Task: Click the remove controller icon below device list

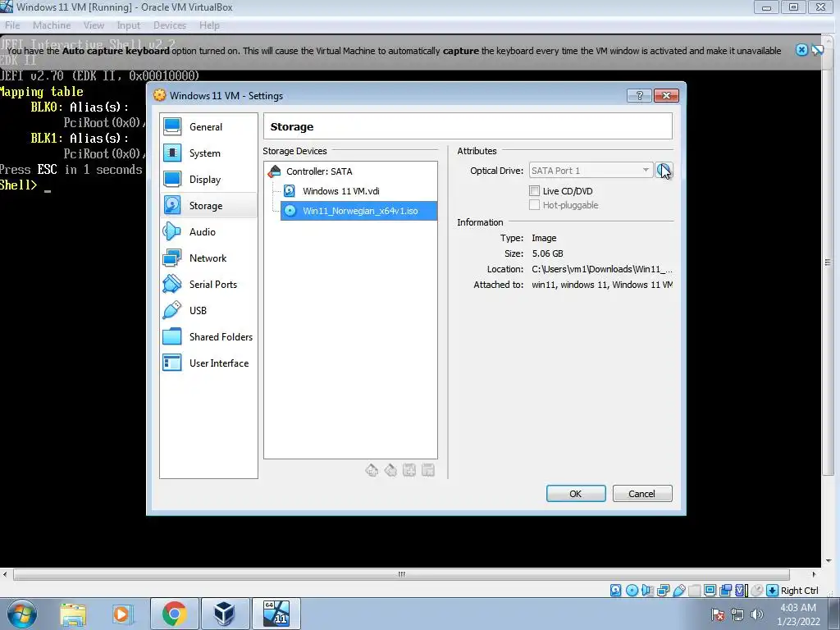Action: click(390, 470)
